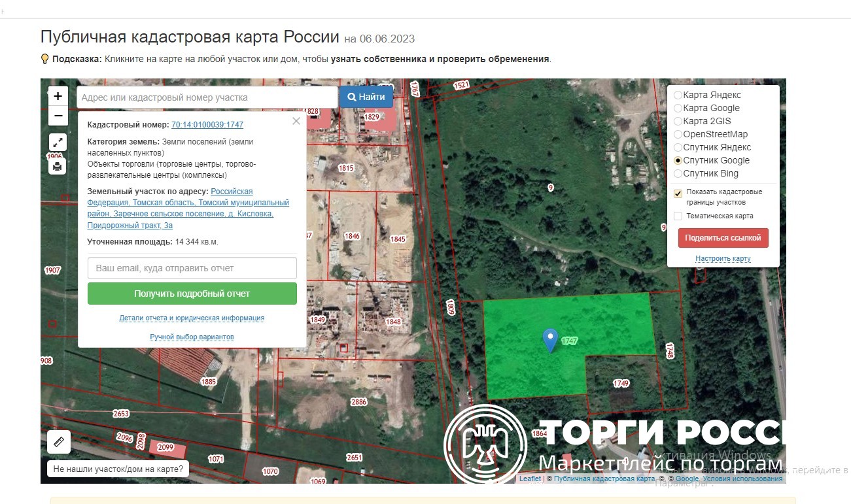
Task: Click Поделиться ссылкой button
Action: click(723, 238)
